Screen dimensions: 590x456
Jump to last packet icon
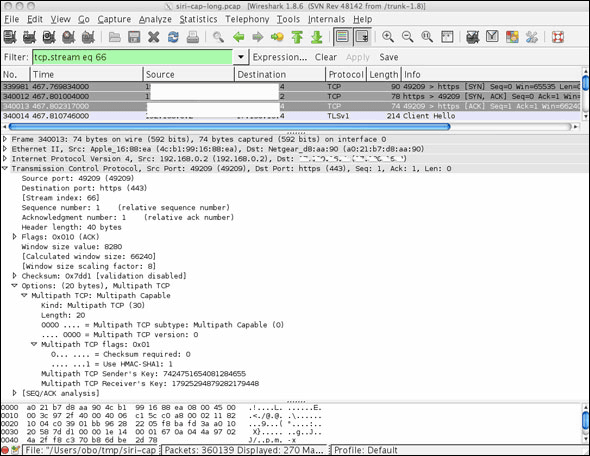click(x=317, y=37)
